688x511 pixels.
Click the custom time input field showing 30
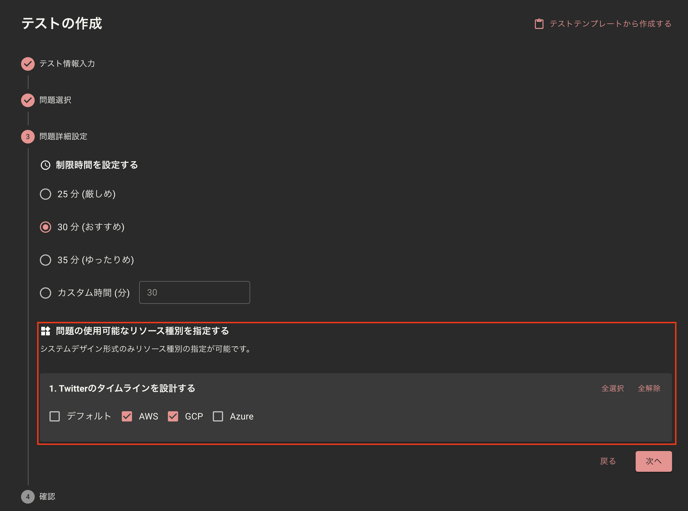click(194, 293)
